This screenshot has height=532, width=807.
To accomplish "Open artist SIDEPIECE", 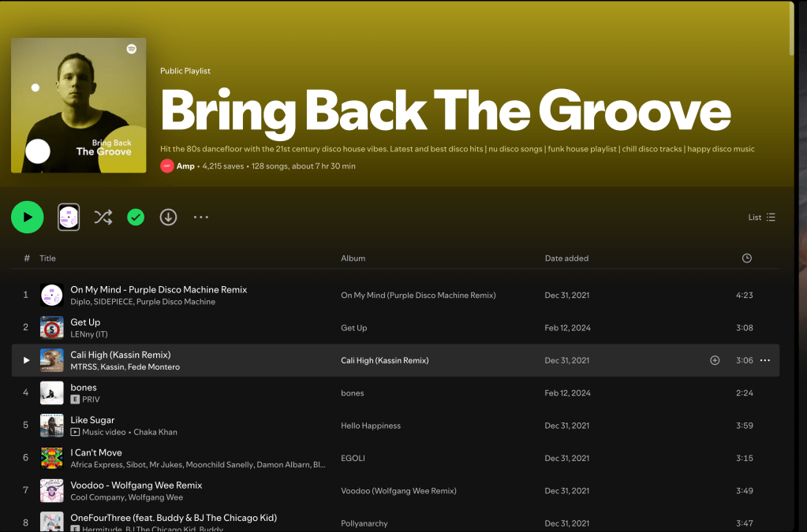I will (x=114, y=302).
